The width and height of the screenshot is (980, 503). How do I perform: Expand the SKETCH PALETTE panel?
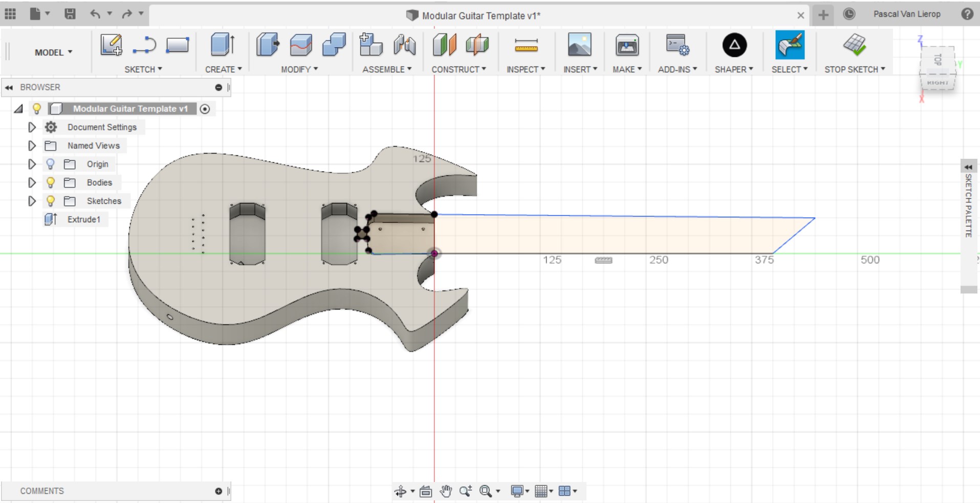968,167
